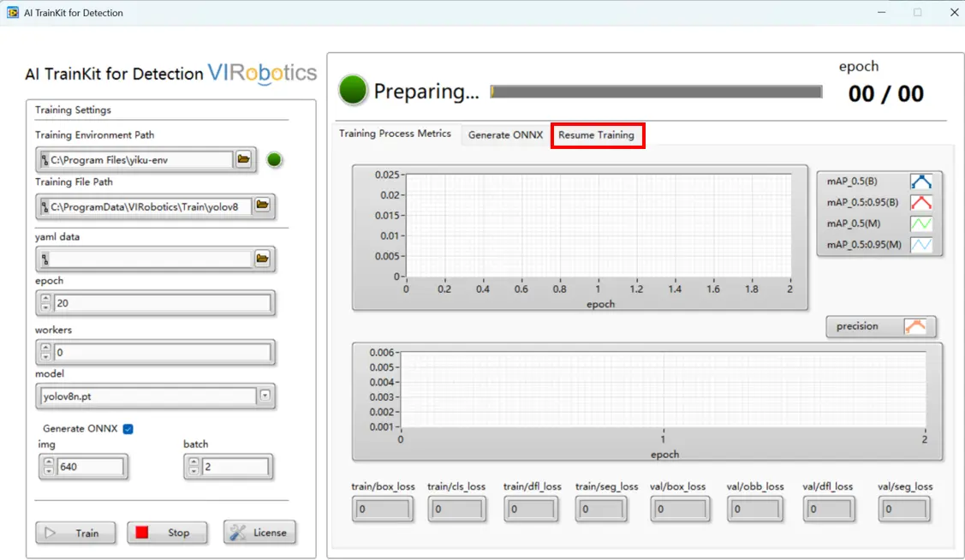
Task: Click the epoch number input field
Action: click(x=163, y=303)
